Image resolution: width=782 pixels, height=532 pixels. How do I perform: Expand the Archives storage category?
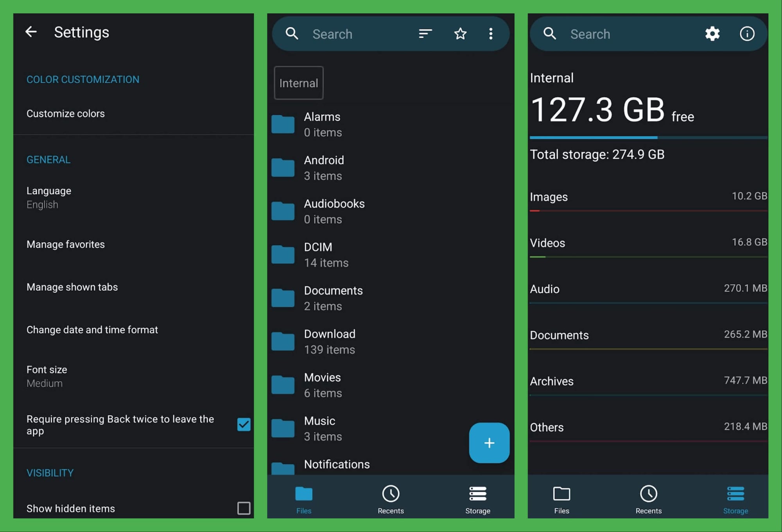[x=648, y=381]
